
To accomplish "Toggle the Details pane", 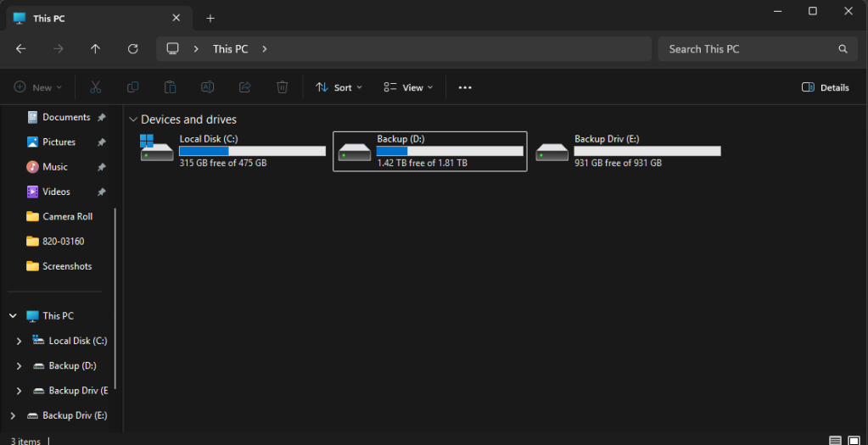I will (825, 87).
